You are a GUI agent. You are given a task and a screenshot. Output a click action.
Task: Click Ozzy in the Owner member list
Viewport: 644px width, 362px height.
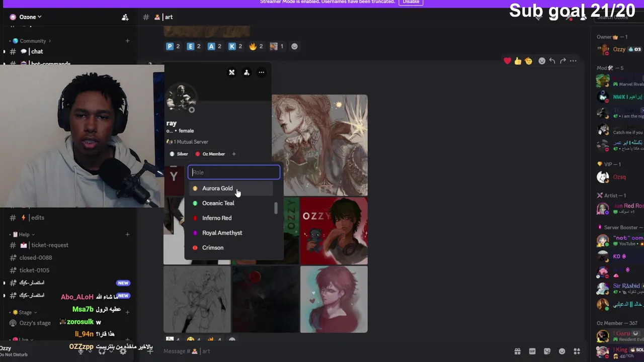(619, 49)
